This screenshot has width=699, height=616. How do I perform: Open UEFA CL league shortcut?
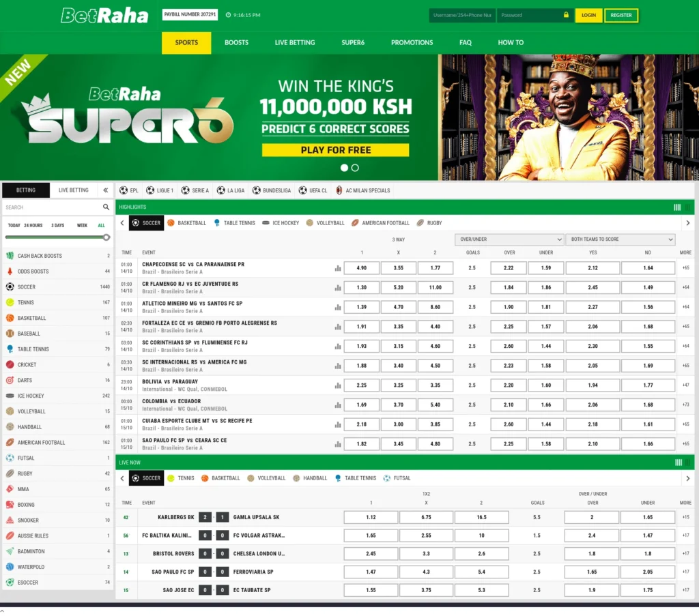coord(313,190)
